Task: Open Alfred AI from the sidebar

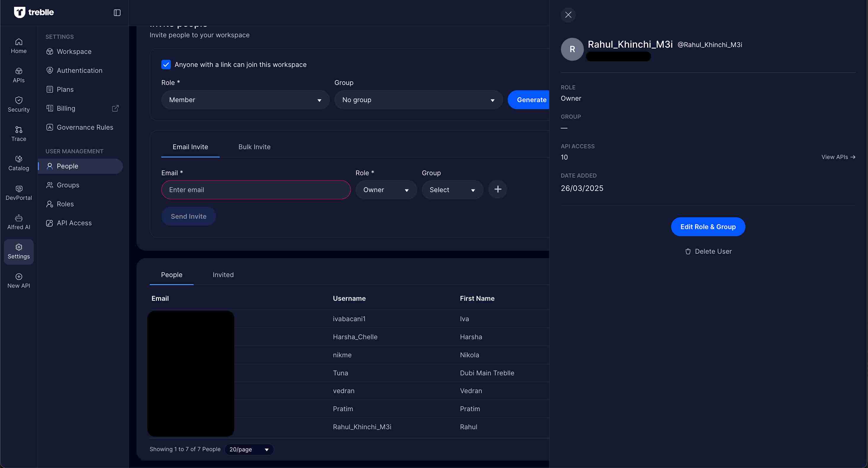Action: tap(19, 222)
